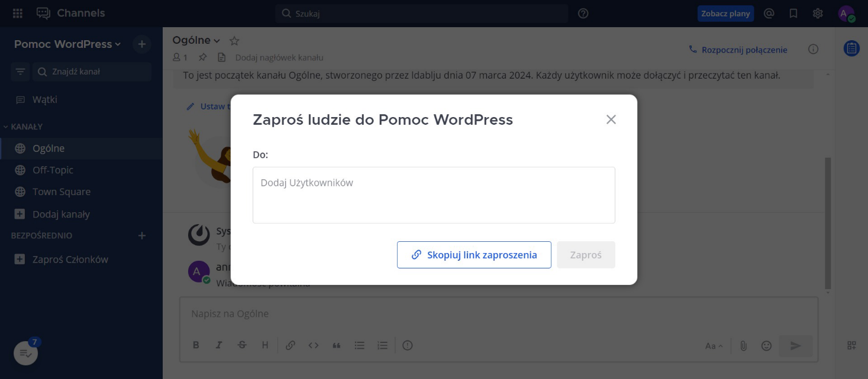
Task: Apply bold formatting in message toolbar
Action: (196, 345)
